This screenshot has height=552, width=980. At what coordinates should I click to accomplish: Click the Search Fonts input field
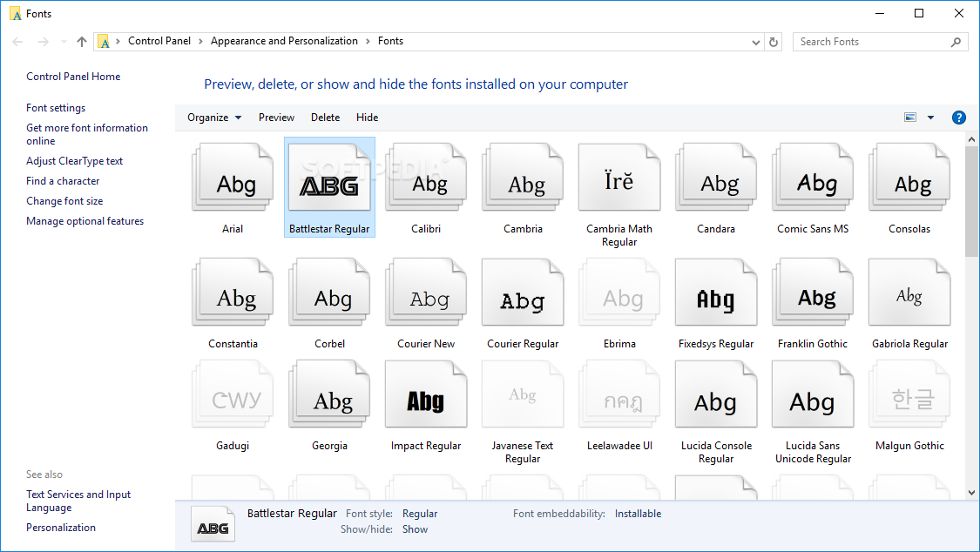click(880, 42)
